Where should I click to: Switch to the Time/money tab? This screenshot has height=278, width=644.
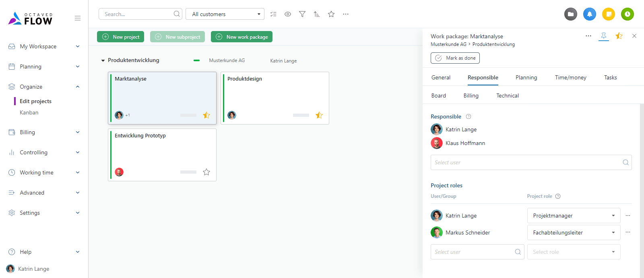coord(570,77)
